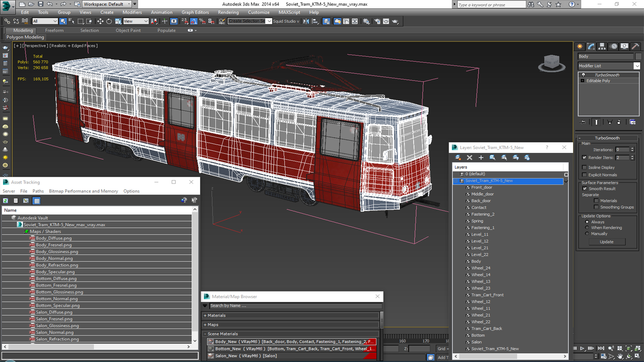Select the Manually update option

[x=587, y=234]
